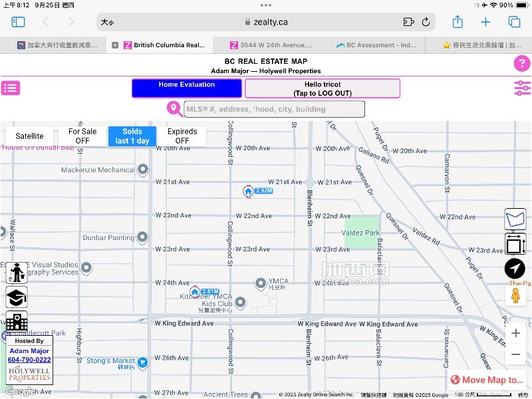Switch map to Satellite view
The width and height of the screenshot is (532, 399).
29,136
